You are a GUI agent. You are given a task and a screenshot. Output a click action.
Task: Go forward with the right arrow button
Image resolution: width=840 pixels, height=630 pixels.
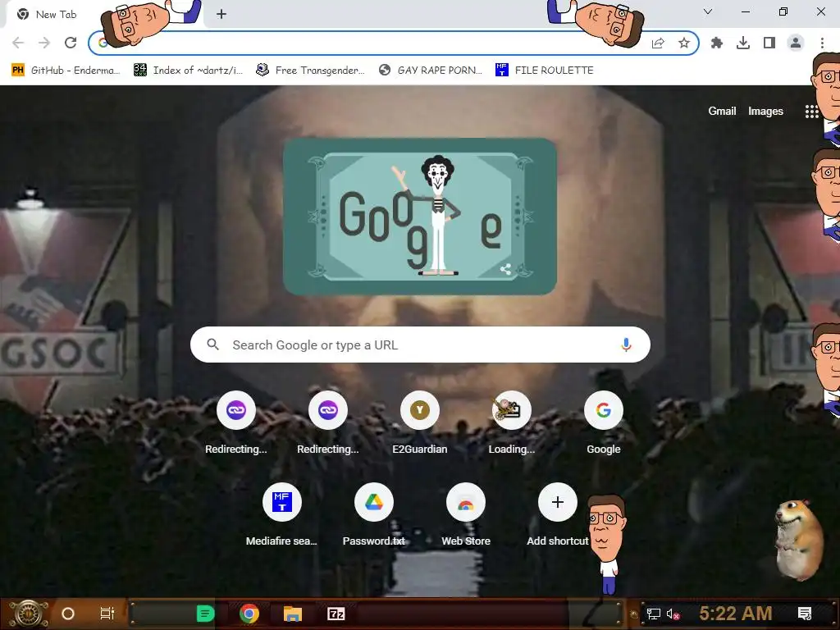(x=44, y=43)
